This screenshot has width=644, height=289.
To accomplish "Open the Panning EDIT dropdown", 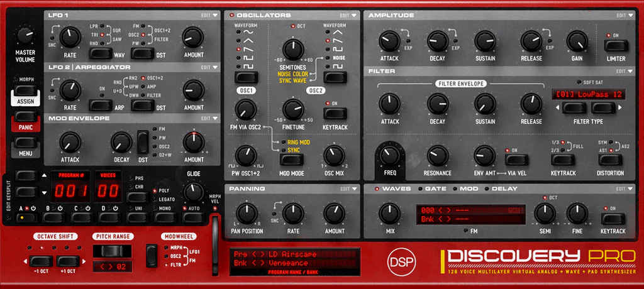I will tap(348, 189).
